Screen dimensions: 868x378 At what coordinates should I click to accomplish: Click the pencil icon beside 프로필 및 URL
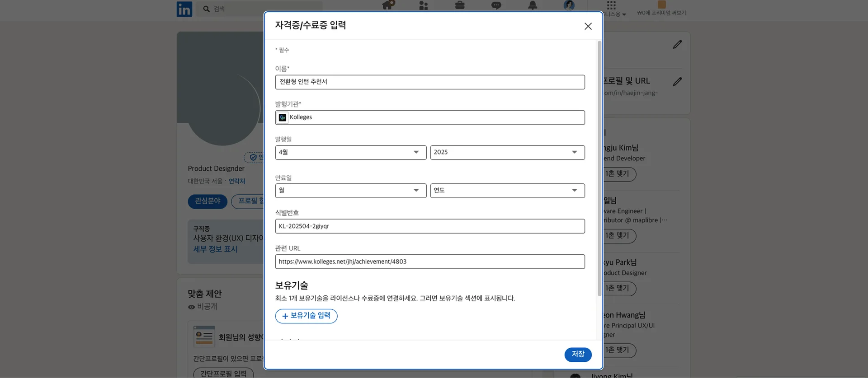(x=677, y=81)
